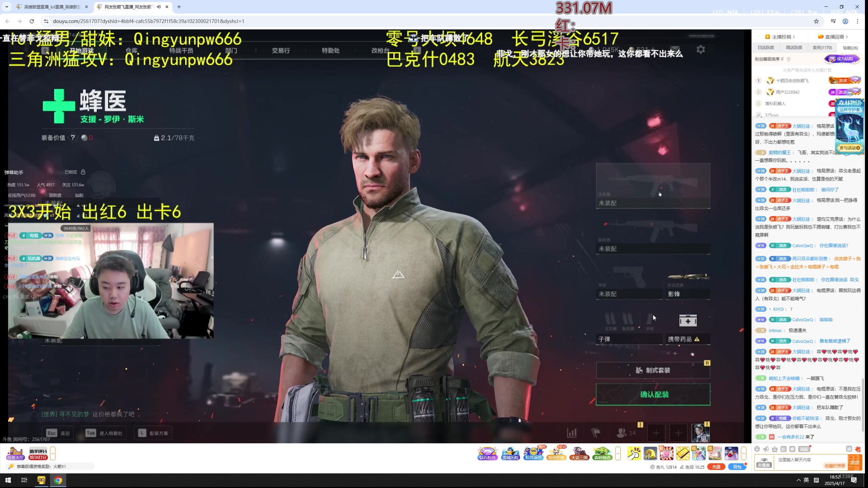Change the 粉丝等级排序 sort order
Image resolution: width=868 pixels, height=488 pixels.
pyautogui.click(x=769, y=59)
